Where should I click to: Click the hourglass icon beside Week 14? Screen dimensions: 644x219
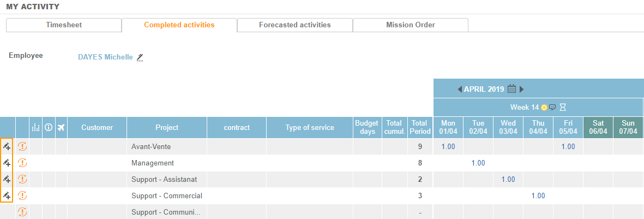point(563,107)
